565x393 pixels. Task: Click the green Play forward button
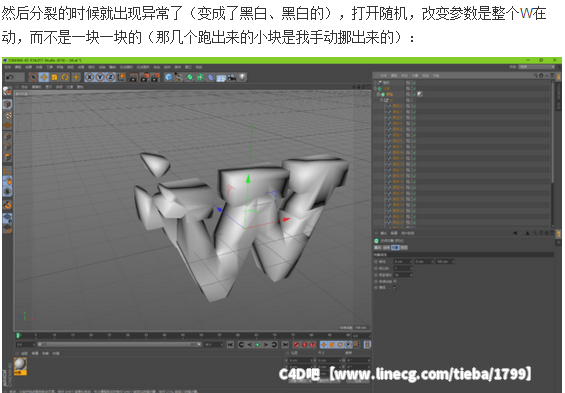coord(257,345)
